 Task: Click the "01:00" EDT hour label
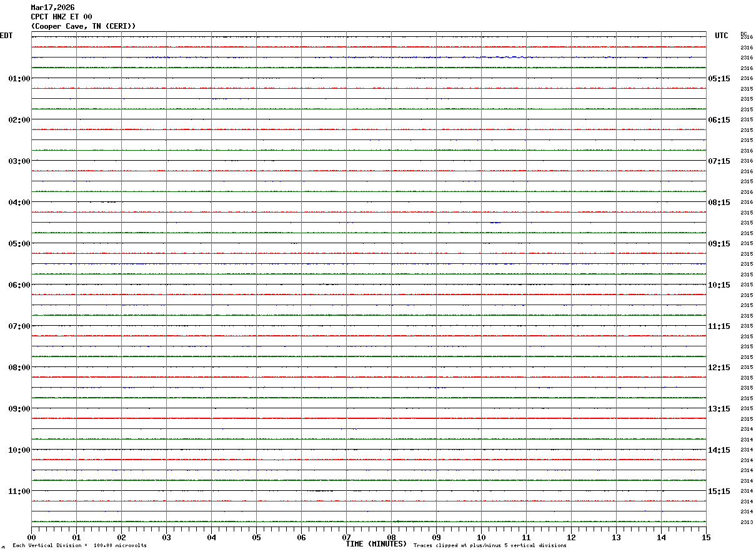coord(19,79)
